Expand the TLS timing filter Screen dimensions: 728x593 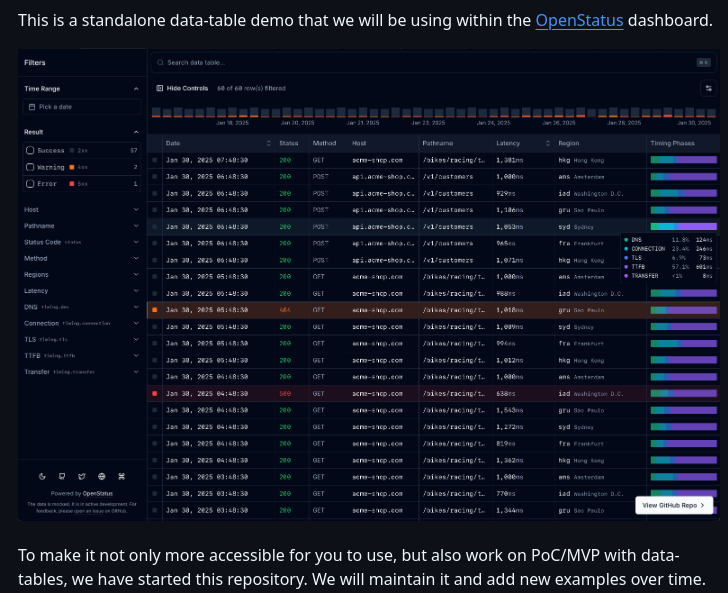click(81, 339)
